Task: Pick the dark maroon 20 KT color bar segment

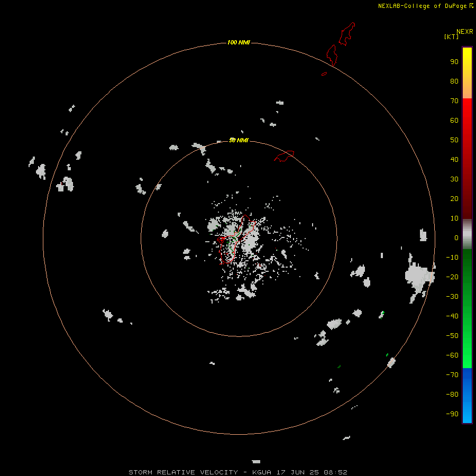Action: pyautogui.click(x=467, y=198)
